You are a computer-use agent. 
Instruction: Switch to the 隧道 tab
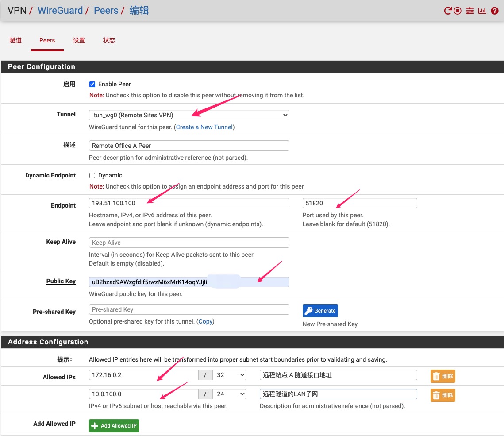click(15, 40)
